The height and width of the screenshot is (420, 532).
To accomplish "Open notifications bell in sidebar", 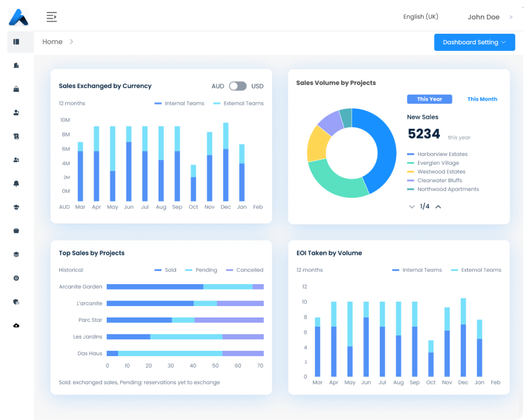I will [16, 184].
